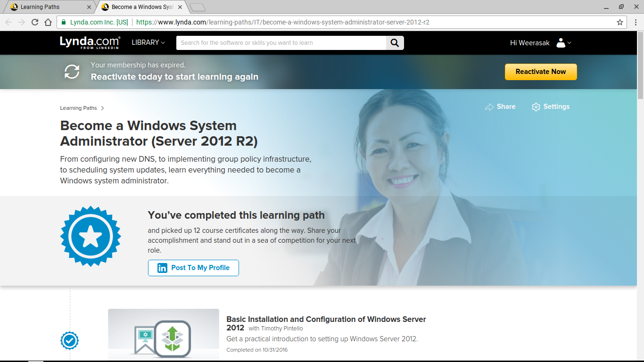Click the 'Completed on 10/31/2016' text
This screenshot has height=362, width=644.
tap(257, 350)
